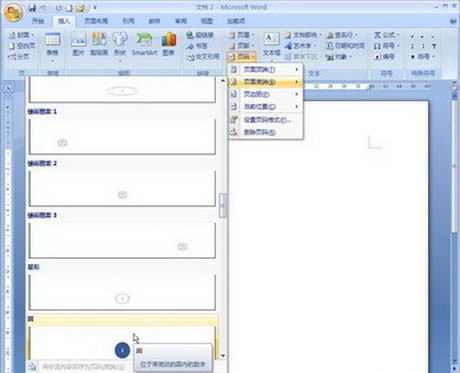Select the 加载项 (Add-Ins) tab
The height and width of the screenshot is (373, 460).
[236, 21]
